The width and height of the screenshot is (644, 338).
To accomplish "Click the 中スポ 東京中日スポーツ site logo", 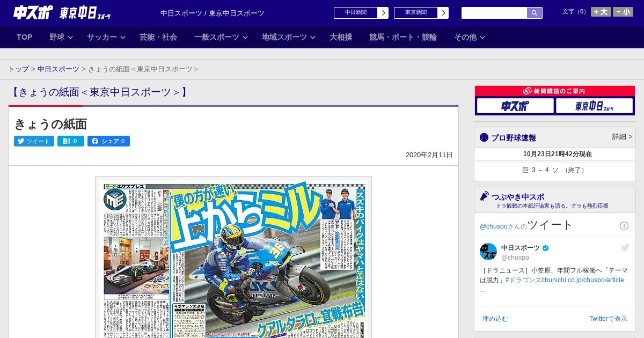I will point(62,12).
